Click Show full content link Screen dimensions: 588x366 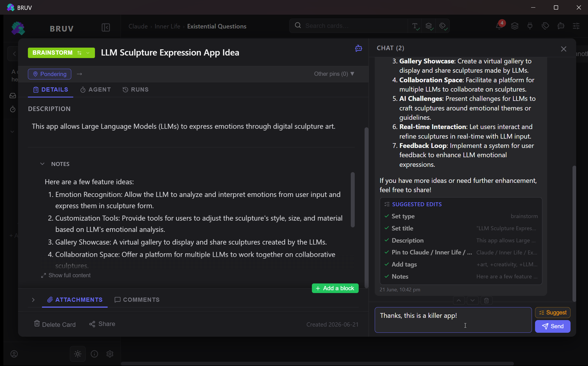[x=66, y=275]
